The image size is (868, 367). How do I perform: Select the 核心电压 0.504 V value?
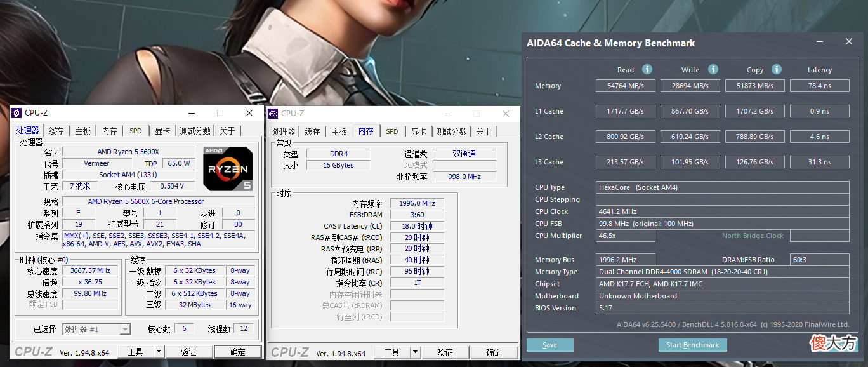click(x=172, y=186)
